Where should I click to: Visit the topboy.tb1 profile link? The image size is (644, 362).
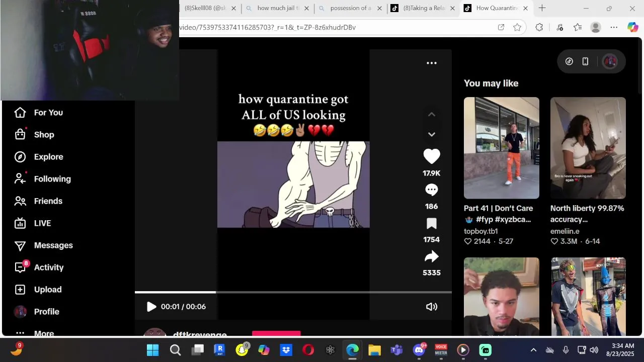(x=481, y=231)
